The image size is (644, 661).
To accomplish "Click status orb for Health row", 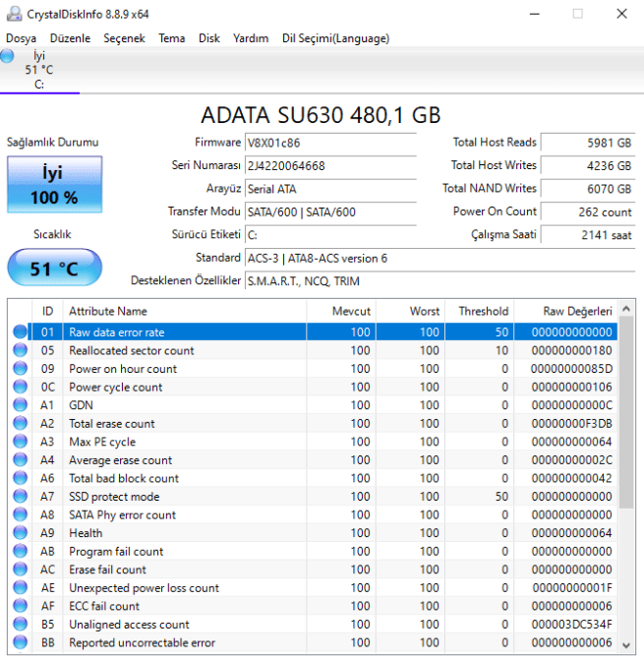I will [x=20, y=533].
